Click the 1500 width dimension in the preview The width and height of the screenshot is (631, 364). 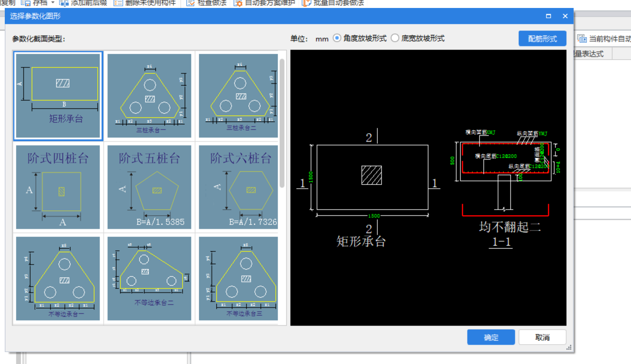point(374,216)
